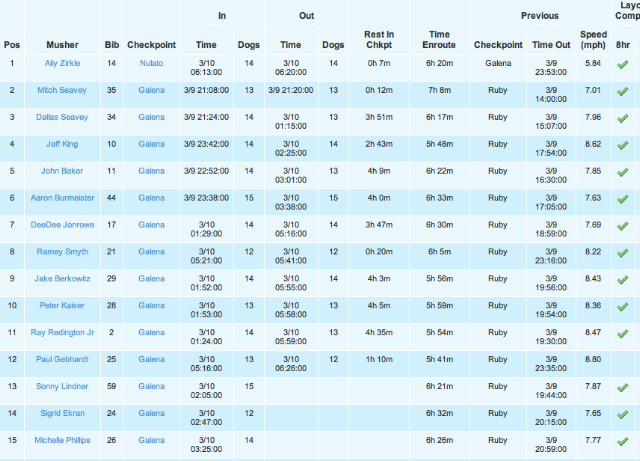Open Peter Kaiser musher link
The image size is (640, 461).
pos(62,306)
